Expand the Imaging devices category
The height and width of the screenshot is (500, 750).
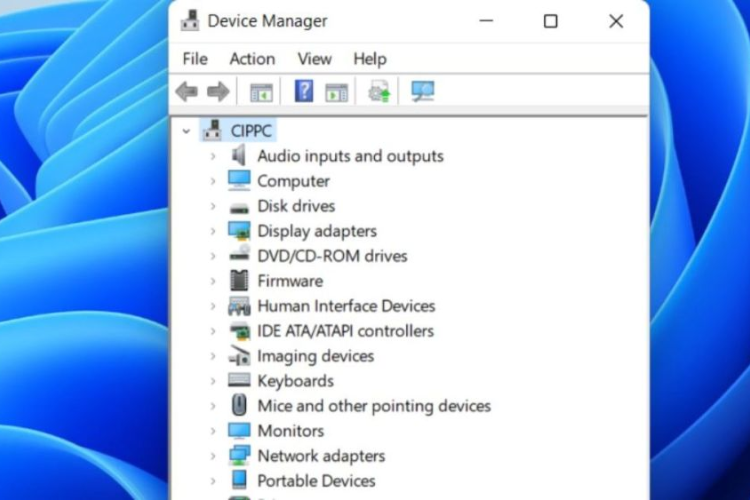pos(213,356)
